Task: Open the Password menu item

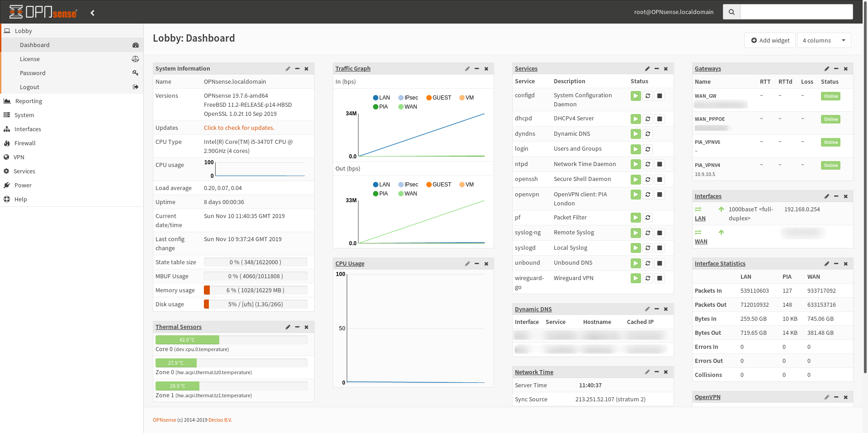Action: point(72,73)
